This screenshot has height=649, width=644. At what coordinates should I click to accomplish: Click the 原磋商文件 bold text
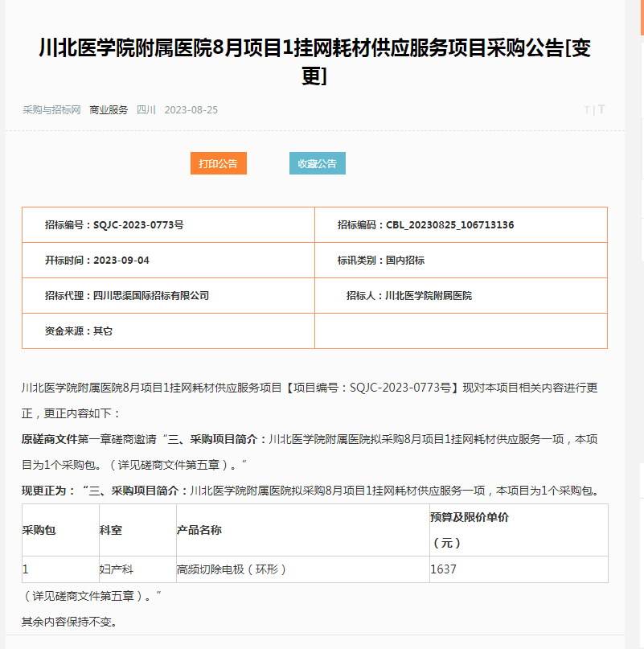[49, 439]
